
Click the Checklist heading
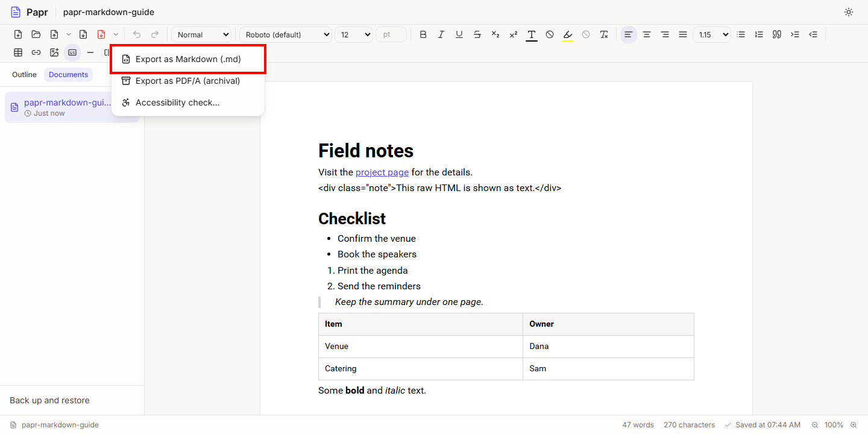coord(352,218)
